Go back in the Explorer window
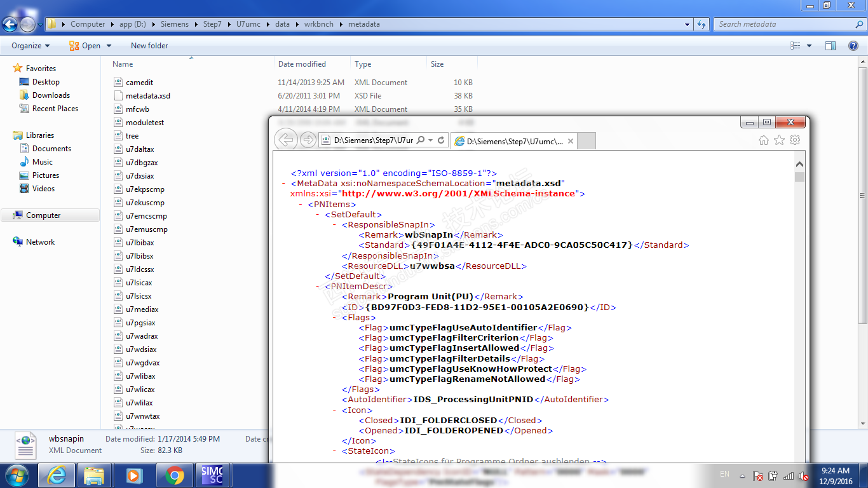 [x=10, y=24]
